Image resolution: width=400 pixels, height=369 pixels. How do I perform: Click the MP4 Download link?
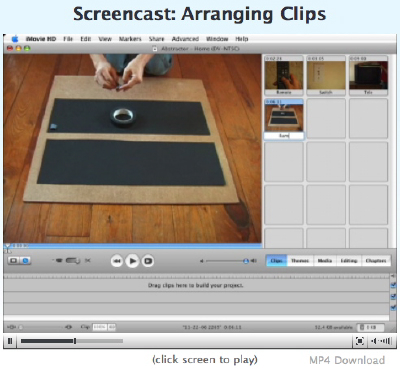click(x=347, y=360)
